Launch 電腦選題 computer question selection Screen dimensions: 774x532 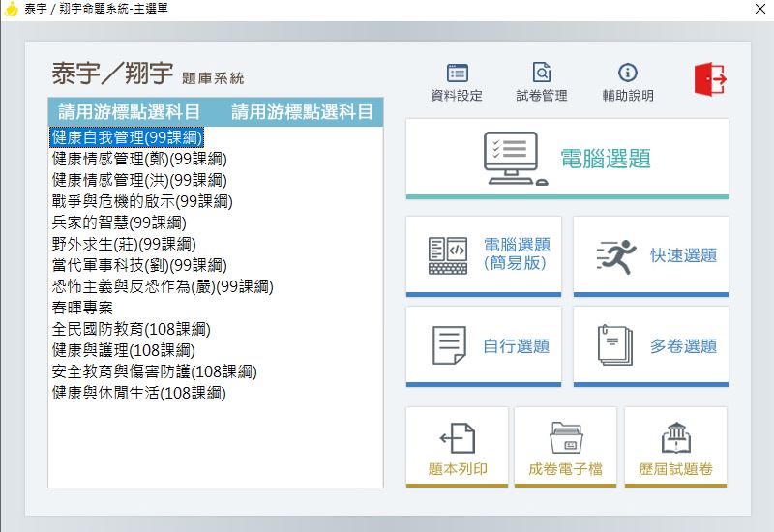click(566, 159)
